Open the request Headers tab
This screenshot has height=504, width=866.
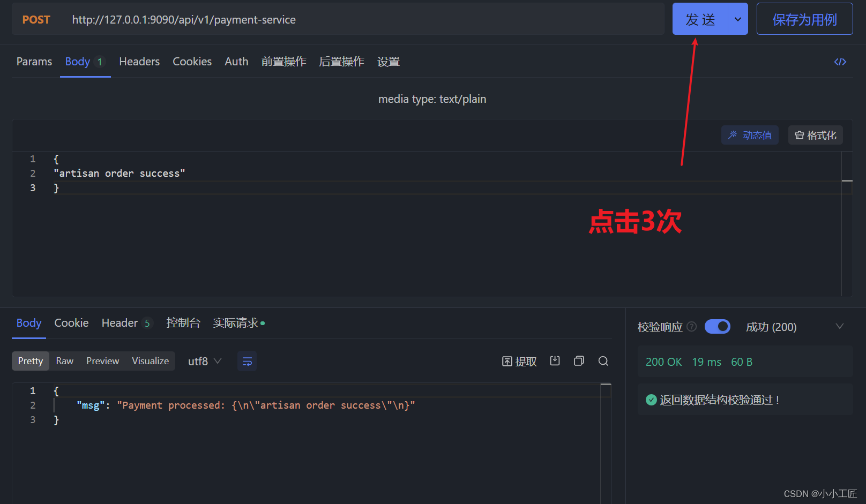tap(139, 62)
